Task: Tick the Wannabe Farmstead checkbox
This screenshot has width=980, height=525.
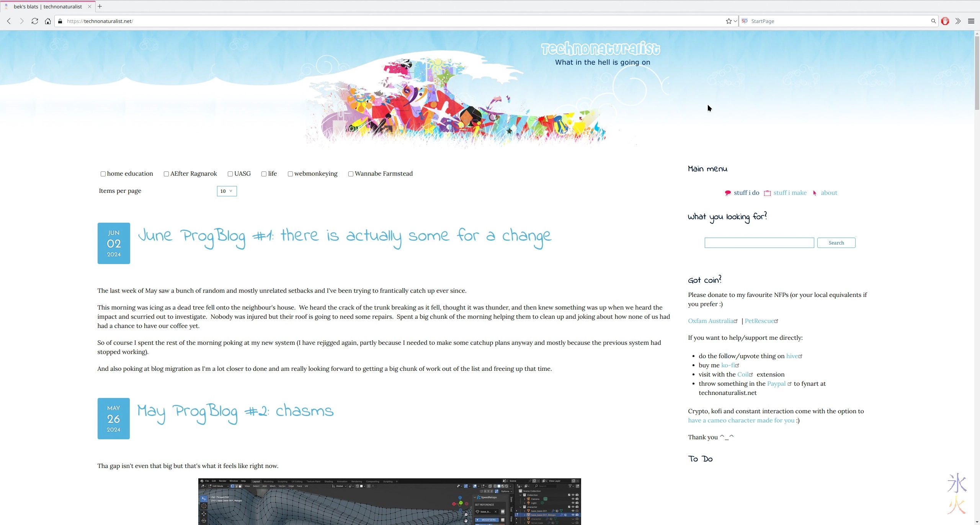Action: tap(351, 174)
